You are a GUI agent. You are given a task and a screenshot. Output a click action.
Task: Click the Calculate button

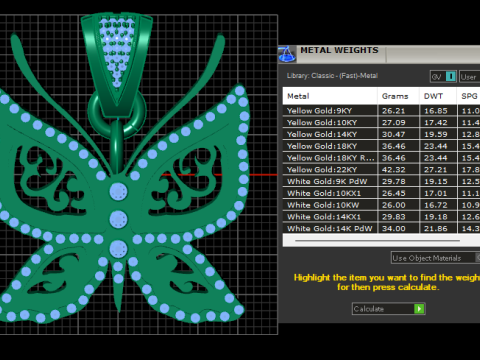point(388,309)
